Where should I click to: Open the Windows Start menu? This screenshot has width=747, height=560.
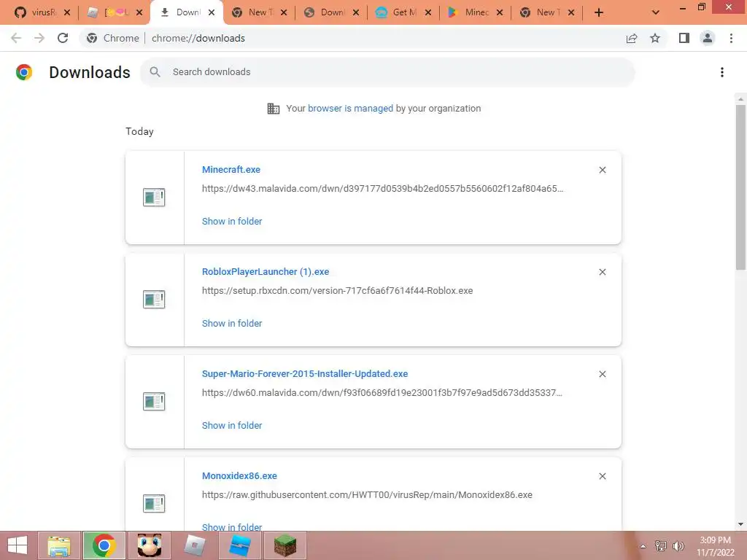18,545
